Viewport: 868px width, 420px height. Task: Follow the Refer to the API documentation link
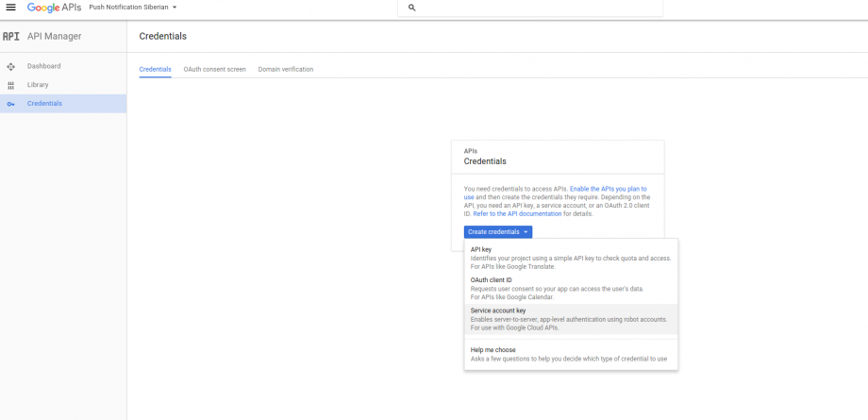pyautogui.click(x=518, y=214)
